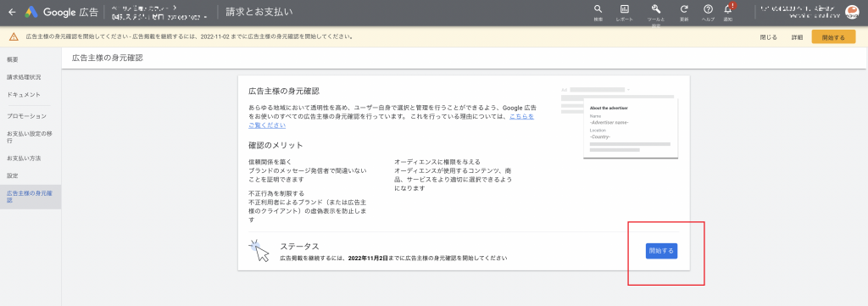Select 請求処理状況 in the sidebar

click(23, 77)
